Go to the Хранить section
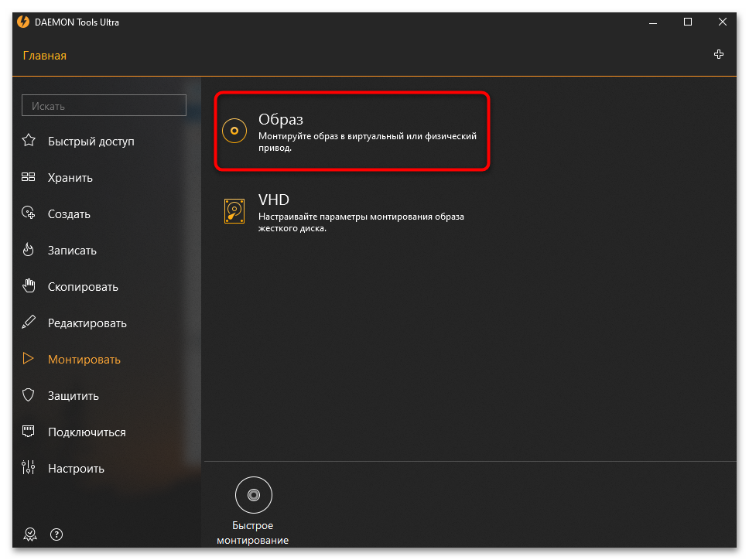The image size is (749, 560). pyautogui.click(x=70, y=178)
